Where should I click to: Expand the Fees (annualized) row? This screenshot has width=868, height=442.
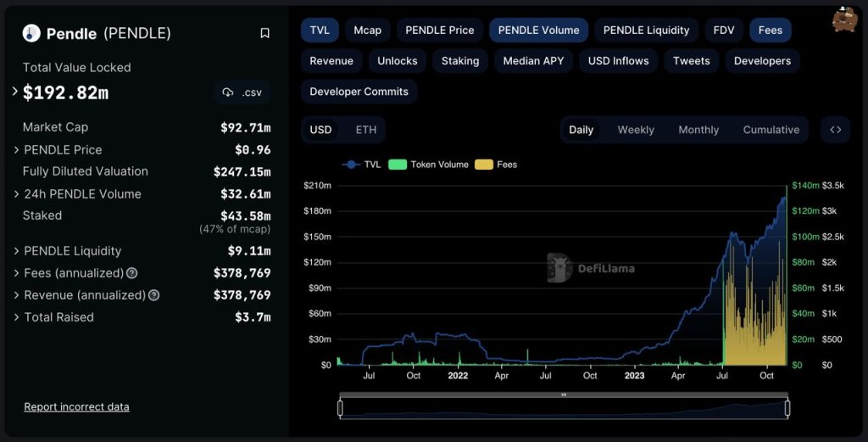(x=16, y=273)
